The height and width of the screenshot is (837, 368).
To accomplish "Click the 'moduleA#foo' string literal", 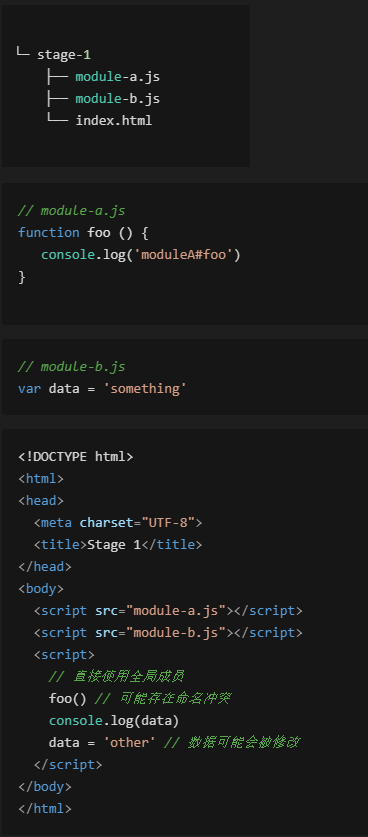I will 184,255.
